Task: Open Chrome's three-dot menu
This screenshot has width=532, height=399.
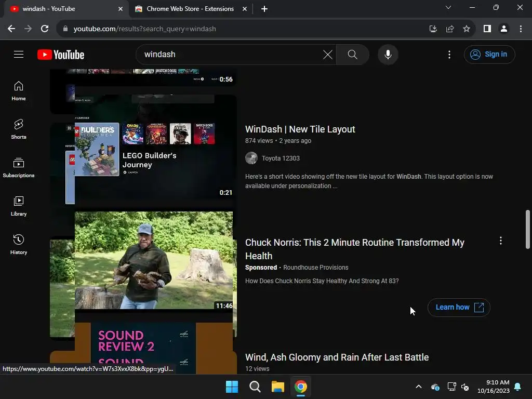Action: click(x=521, y=29)
